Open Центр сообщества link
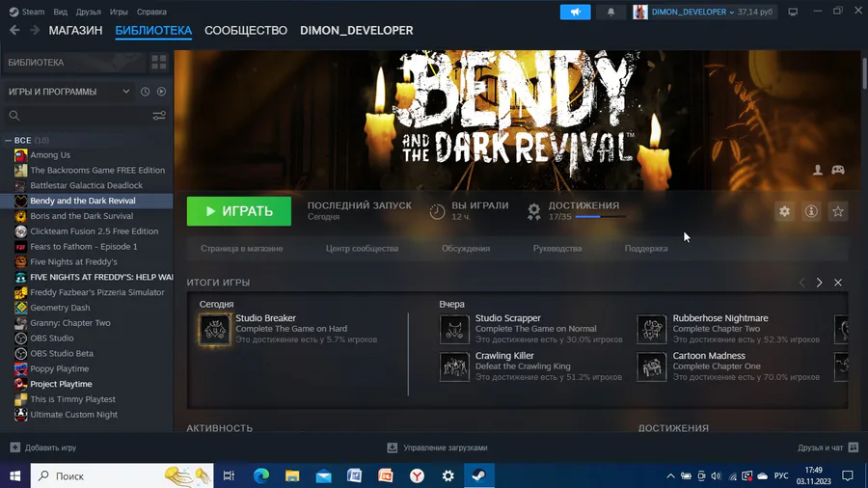This screenshot has width=868, height=488. 362,249
